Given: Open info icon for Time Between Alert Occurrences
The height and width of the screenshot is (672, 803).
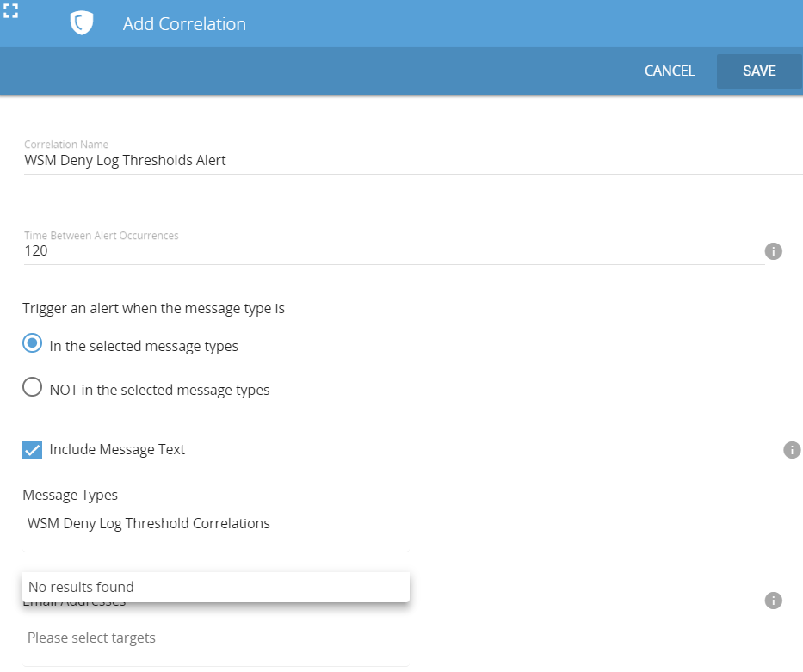Looking at the screenshot, I should coord(773,251).
